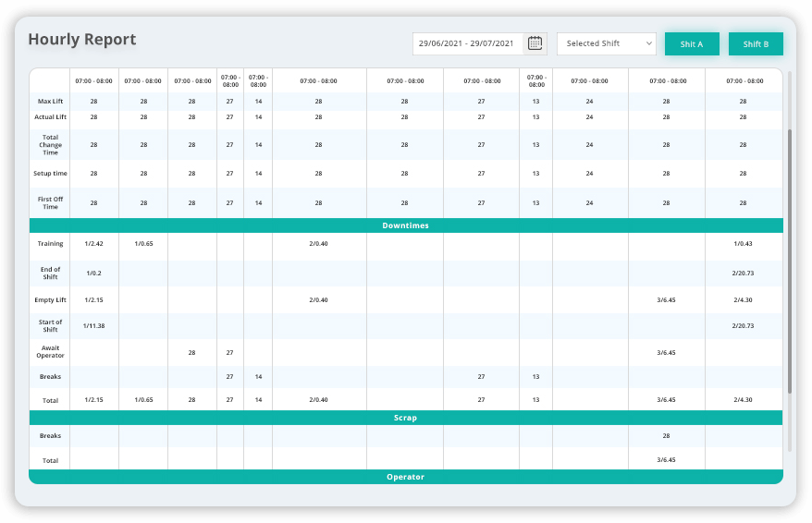Select the Setup time row label
Image resolution: width=812 pixels, height=523 pixels.
point(50,173)
